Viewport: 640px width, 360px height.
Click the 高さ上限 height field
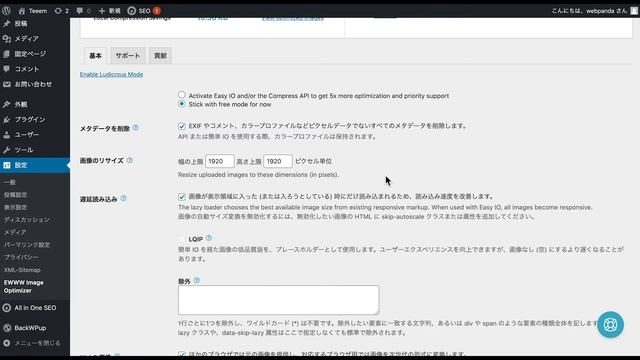click(x=278, y=161)
